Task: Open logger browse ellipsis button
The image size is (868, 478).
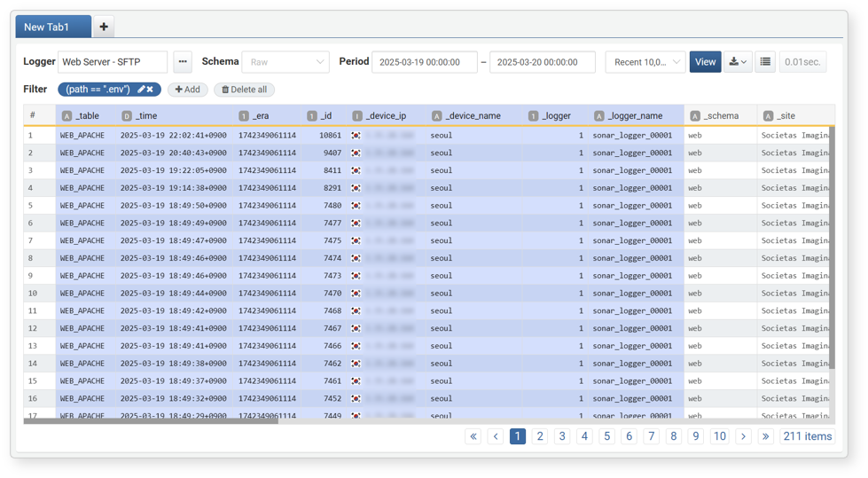Action: click(x=183, y=62)
